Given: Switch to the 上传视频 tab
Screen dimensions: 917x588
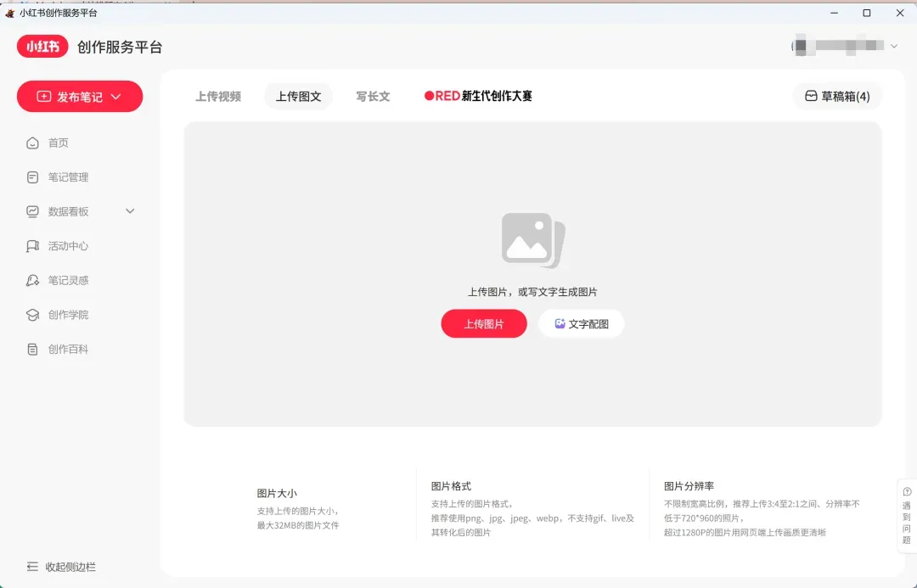Looking at the screenshot, I should pos(218,97).
